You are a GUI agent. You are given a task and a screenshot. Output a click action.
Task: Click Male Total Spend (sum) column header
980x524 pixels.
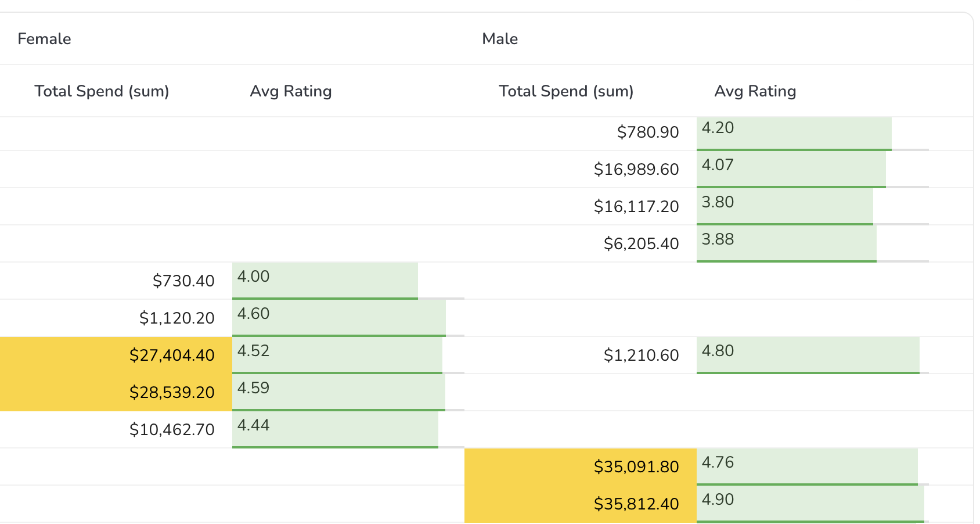point(581,91)
